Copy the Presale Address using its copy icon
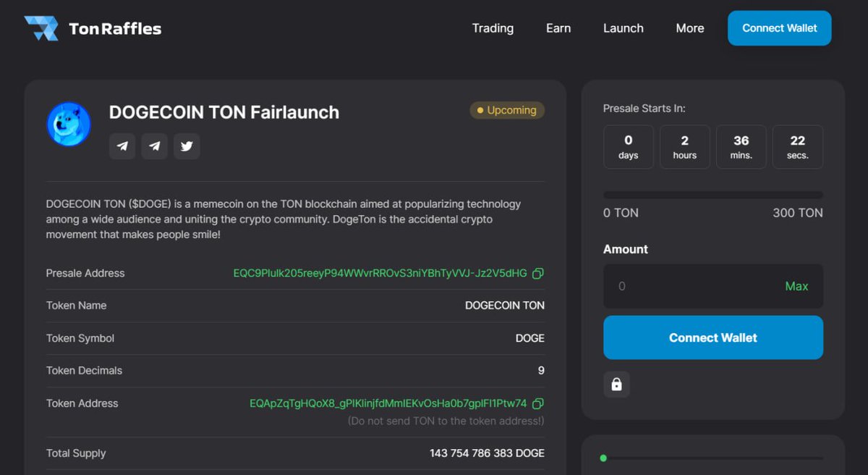 (537, 273)
